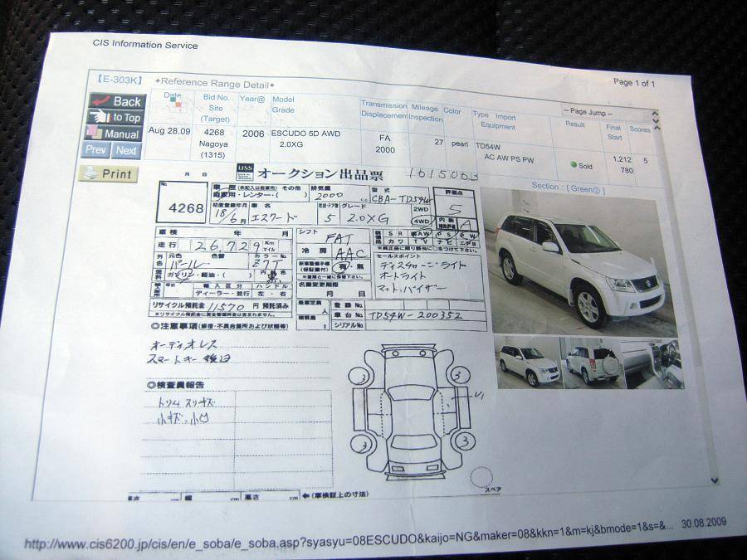Click the green Sold status dot

click(x=574, y=164)
